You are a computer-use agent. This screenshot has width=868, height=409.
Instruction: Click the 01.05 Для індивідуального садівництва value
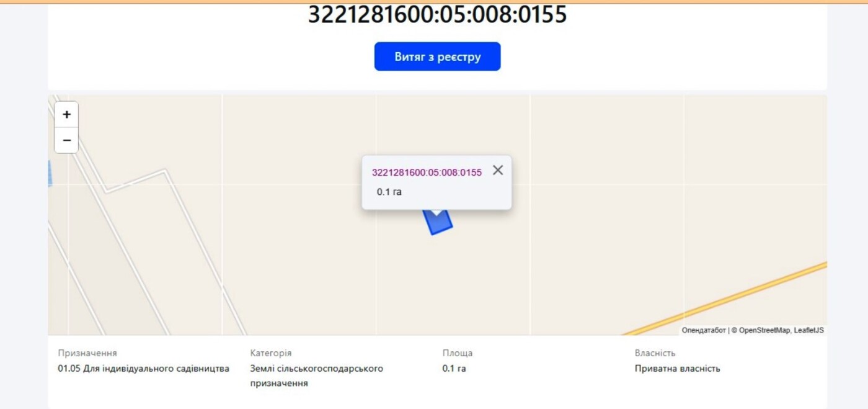click(144, 368)
